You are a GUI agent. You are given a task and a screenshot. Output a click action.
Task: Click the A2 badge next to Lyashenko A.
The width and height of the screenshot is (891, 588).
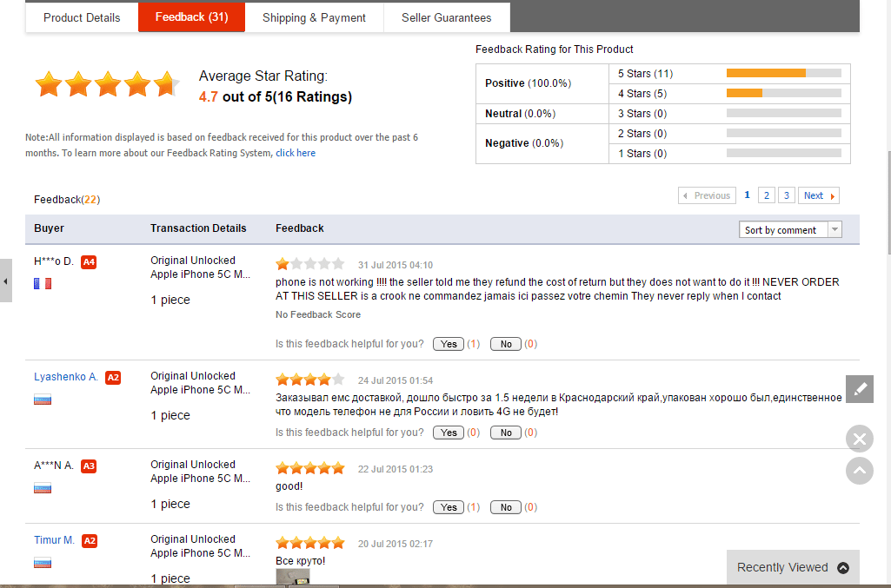click(x=113, y=378)
